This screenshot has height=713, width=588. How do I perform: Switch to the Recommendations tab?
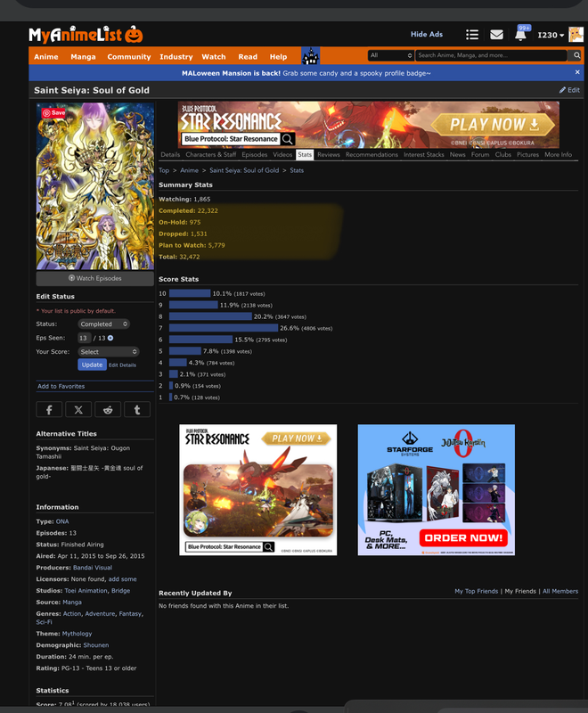tap(372, 154)
